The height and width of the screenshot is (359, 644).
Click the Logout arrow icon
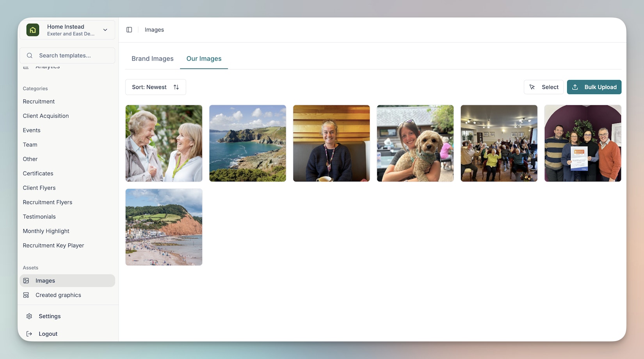[x=29, y=334]
